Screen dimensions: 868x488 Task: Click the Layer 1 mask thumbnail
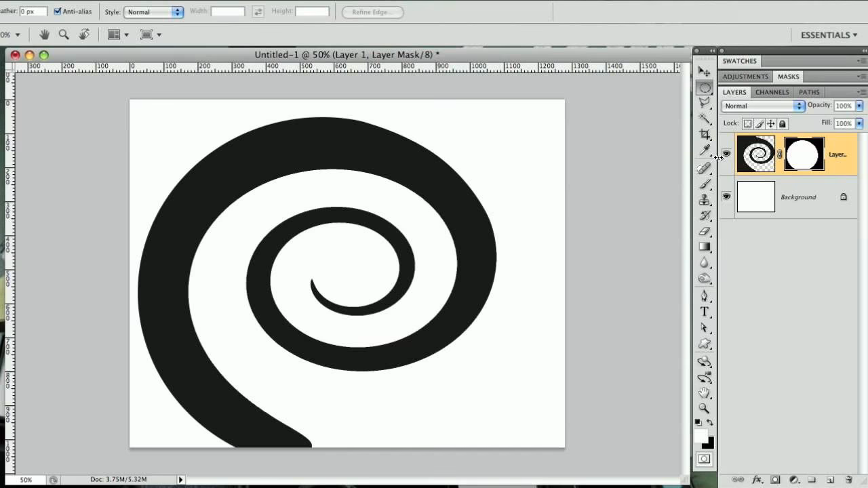pyautogui.click(x=804, y=154)
